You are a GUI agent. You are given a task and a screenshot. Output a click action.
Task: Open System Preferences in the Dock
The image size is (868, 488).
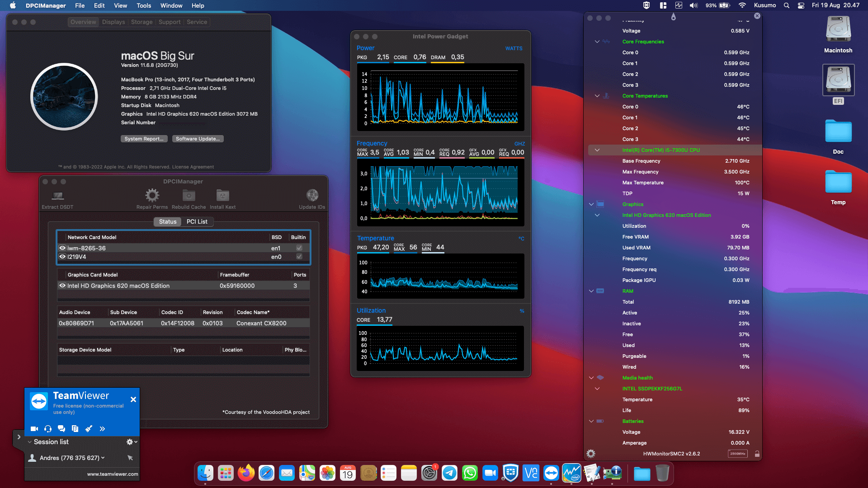(429, 473)
